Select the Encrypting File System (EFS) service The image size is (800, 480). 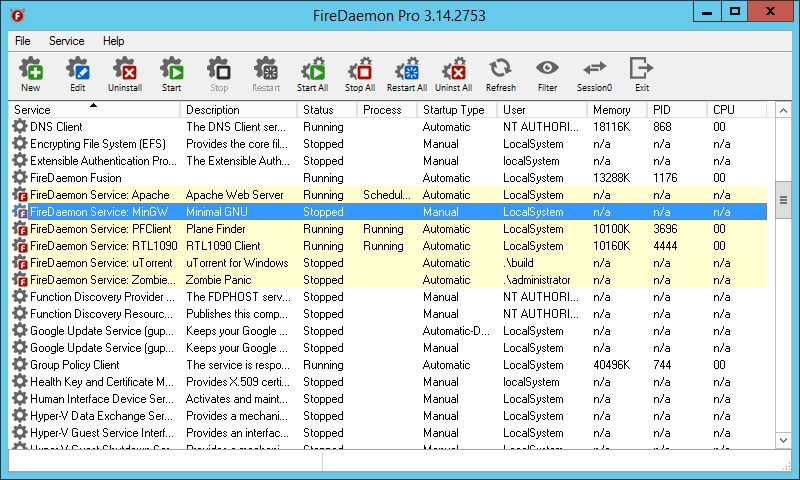coord(388,144)
